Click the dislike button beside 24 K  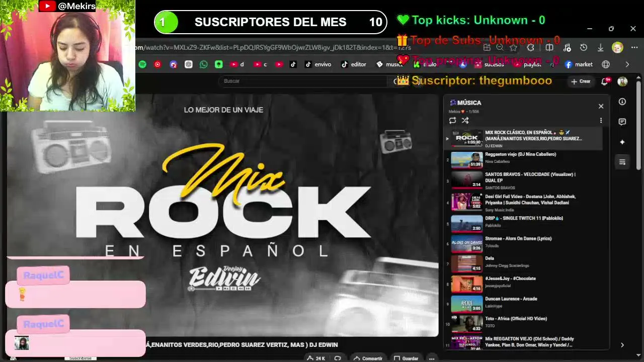(338, 358)
